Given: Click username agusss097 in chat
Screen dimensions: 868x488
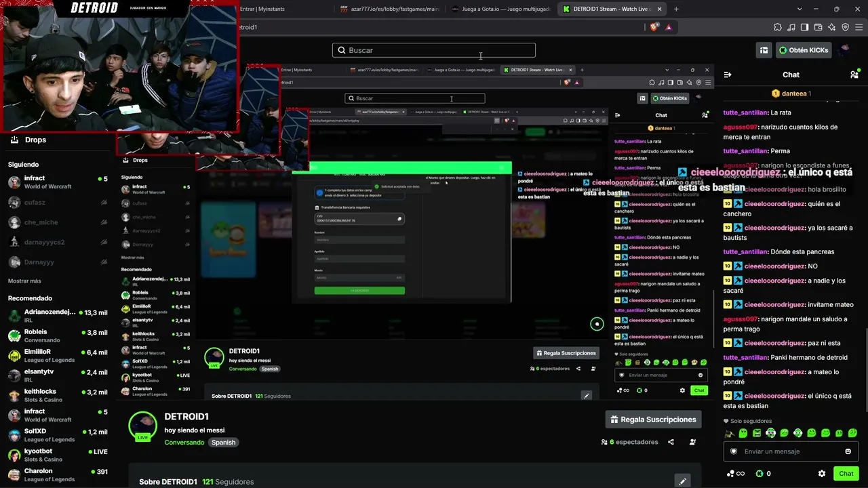Looking at the screenshot, I should 741,127.
